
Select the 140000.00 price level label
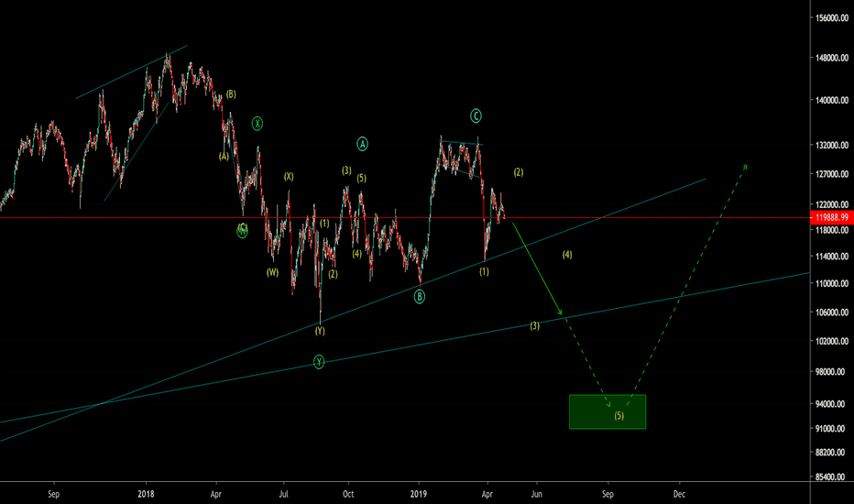click(x=831, y=100)
